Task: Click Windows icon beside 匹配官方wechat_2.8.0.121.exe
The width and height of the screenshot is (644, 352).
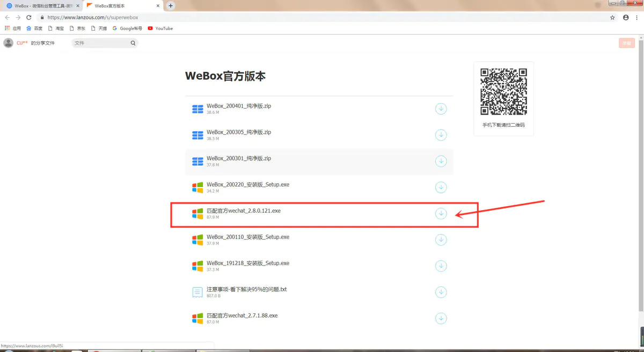Action: (x=197, y=214)
